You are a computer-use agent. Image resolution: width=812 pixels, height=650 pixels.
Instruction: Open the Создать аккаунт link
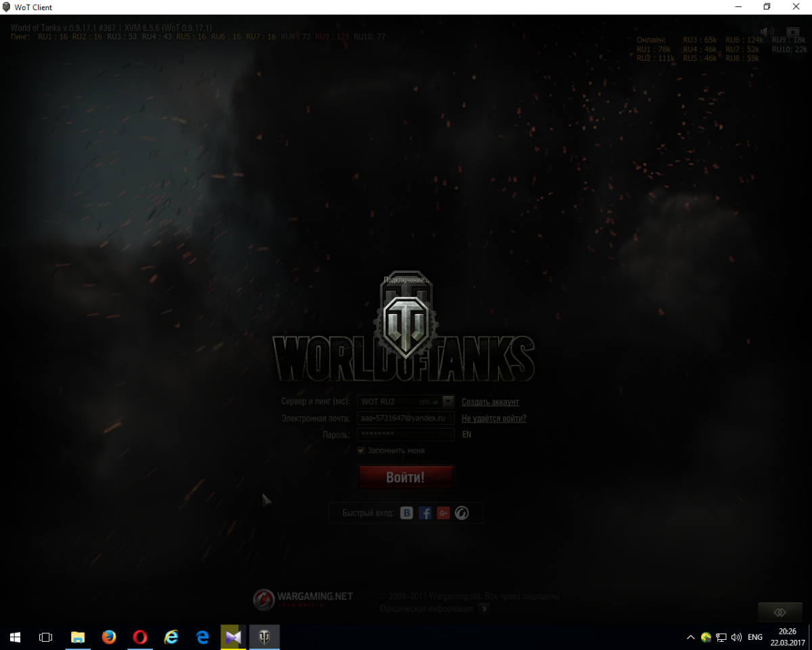point(490,402)
